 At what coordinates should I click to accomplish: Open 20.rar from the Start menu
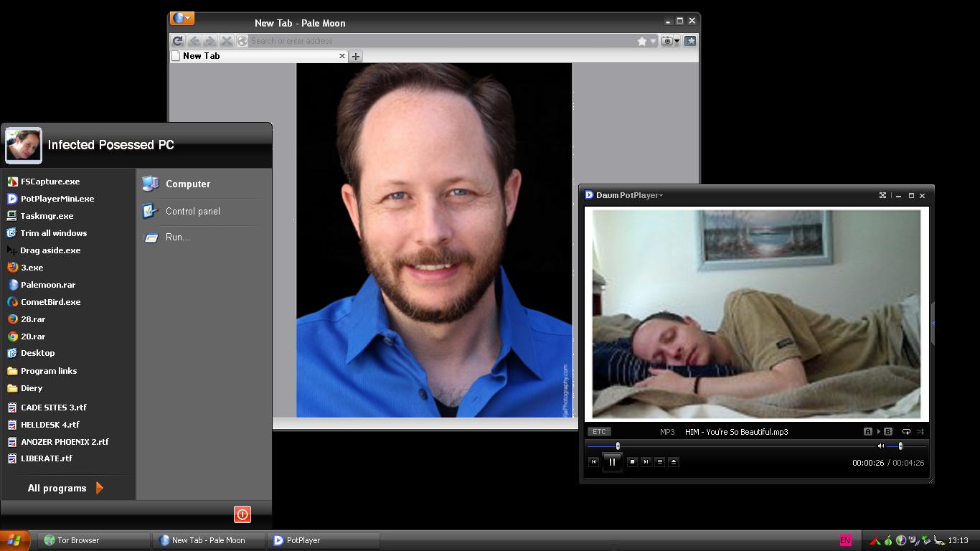pyautogui.click(x=69, y=336)
